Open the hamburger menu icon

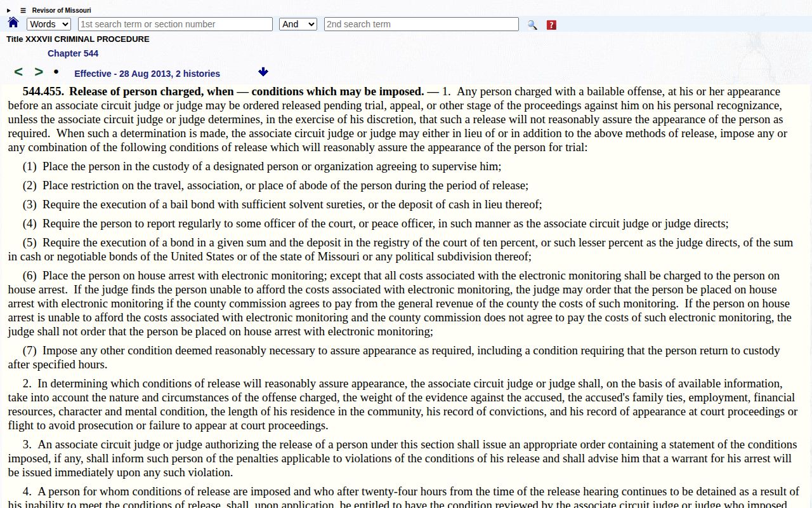click(x=23, y=11)
